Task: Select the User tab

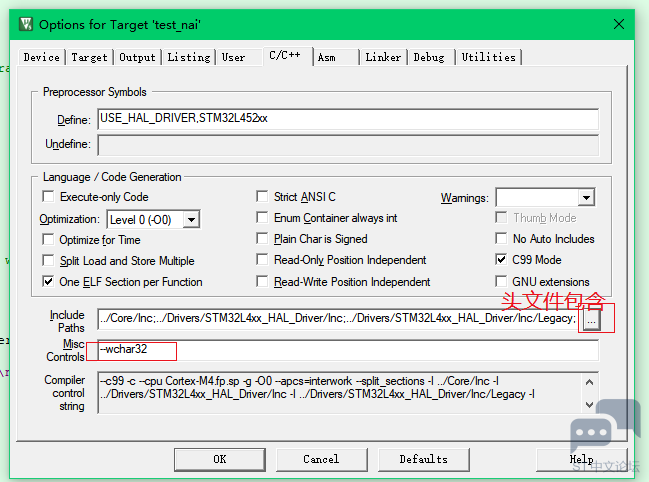Action: coord(239,57)
